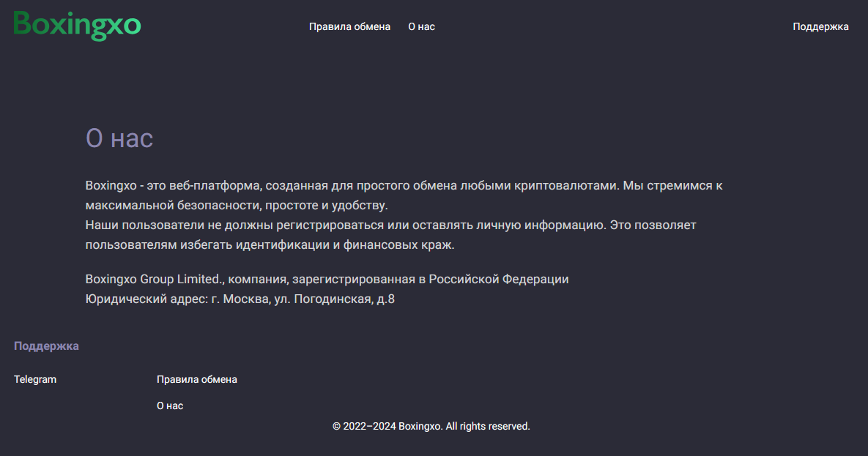Select О нас in the top navigation
Screen dimensions: 868x456
pyautogui.click(x=421, y=26)
